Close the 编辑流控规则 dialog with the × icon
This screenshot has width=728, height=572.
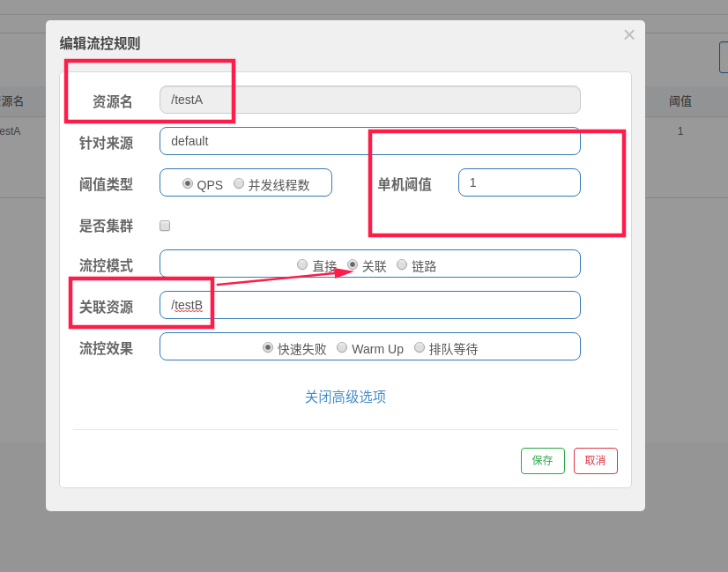click(x=628, y=34)
